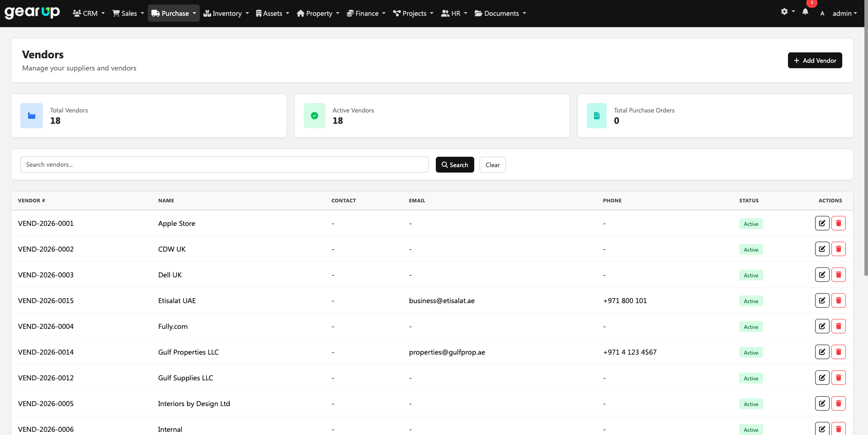868x435 pixels.
Task: Click the Gulf Supplies LLC name
Action: coord(185,378)
